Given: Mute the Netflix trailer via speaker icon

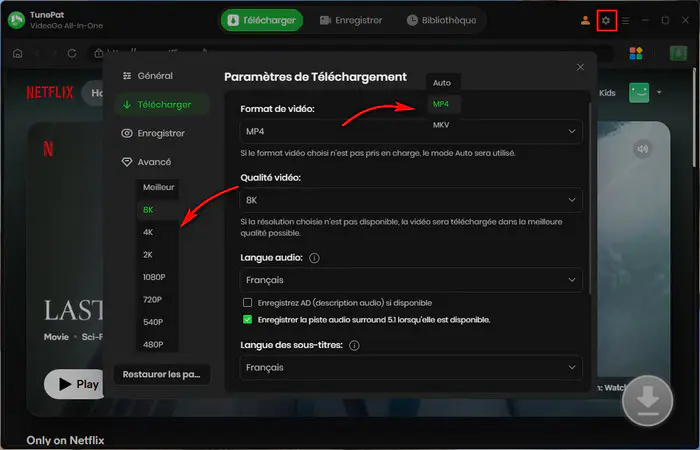Looking at the screenshot, I should point(642,149).
